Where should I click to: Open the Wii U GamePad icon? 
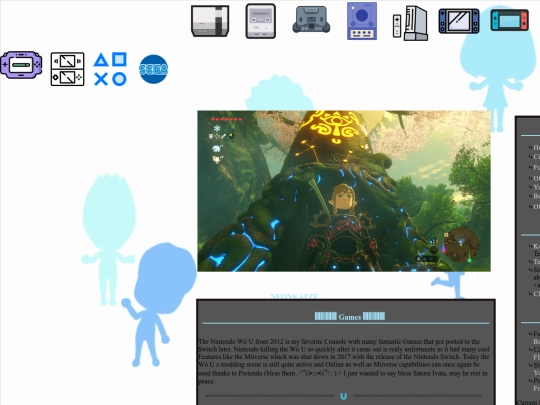point(459,21)
